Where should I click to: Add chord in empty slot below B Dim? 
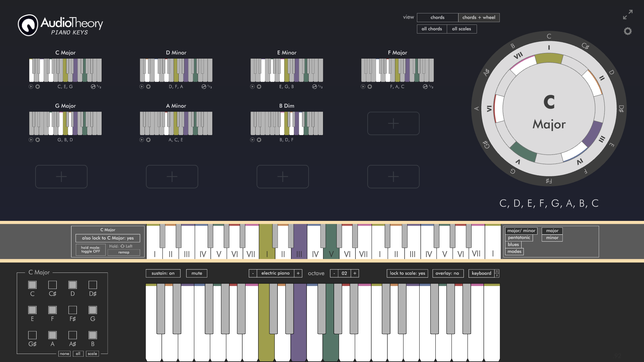283,177
